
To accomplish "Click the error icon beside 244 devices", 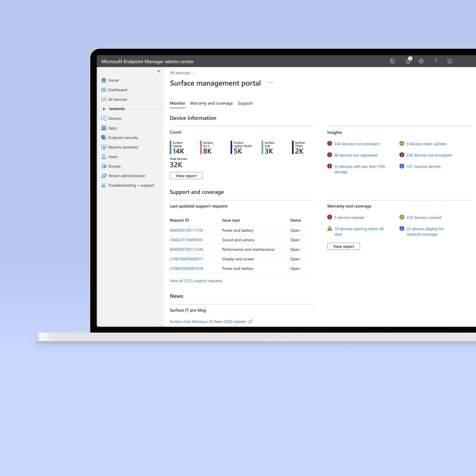I will 330,143.
